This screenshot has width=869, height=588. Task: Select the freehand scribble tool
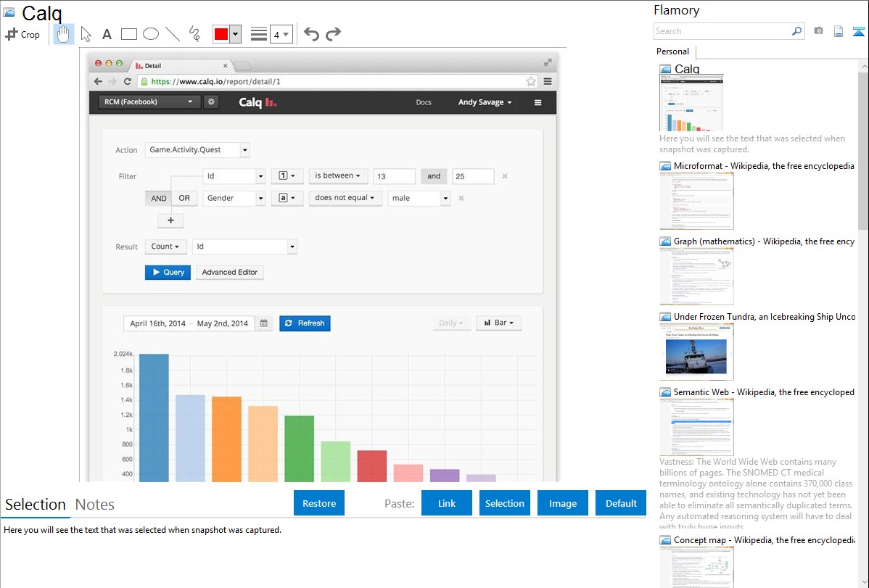point(194,34)
